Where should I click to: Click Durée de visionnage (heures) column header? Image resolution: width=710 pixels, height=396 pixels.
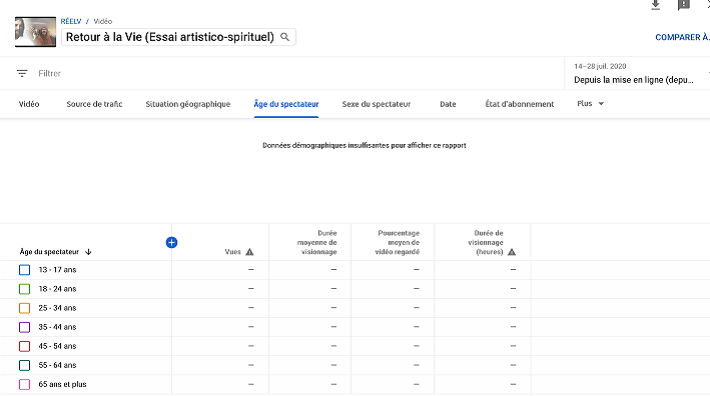(x=485, y=243)
